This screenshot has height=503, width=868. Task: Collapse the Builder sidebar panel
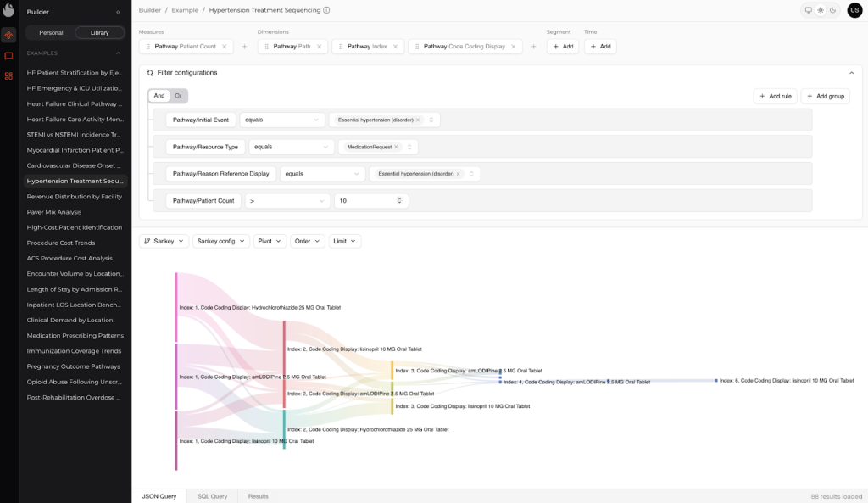click(118, 12)
